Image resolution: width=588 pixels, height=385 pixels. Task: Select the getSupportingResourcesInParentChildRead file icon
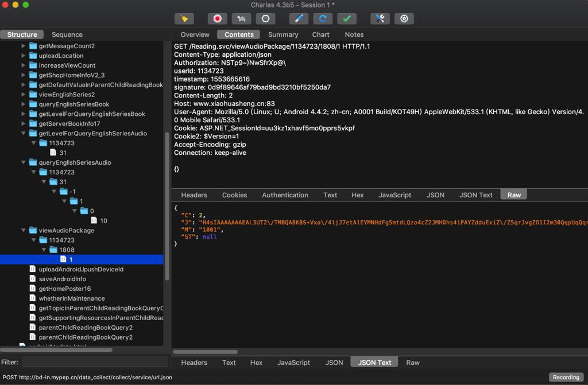point(33,317)
